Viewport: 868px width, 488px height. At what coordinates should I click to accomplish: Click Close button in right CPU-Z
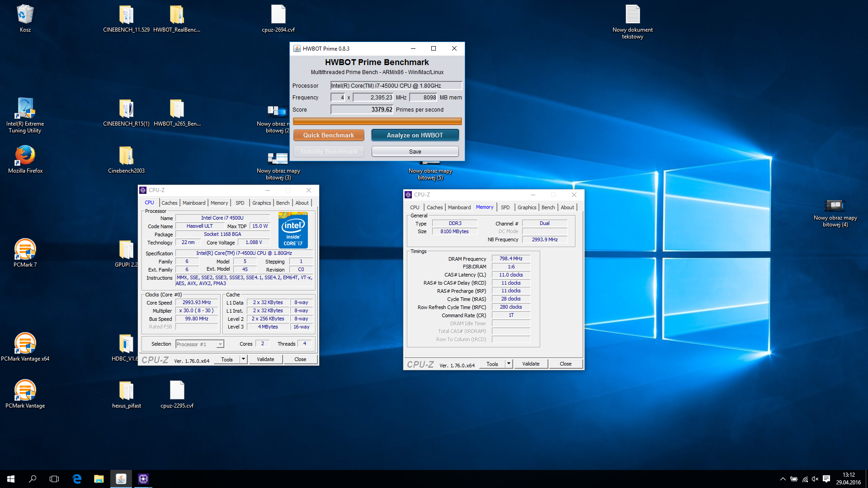(566, 364)
